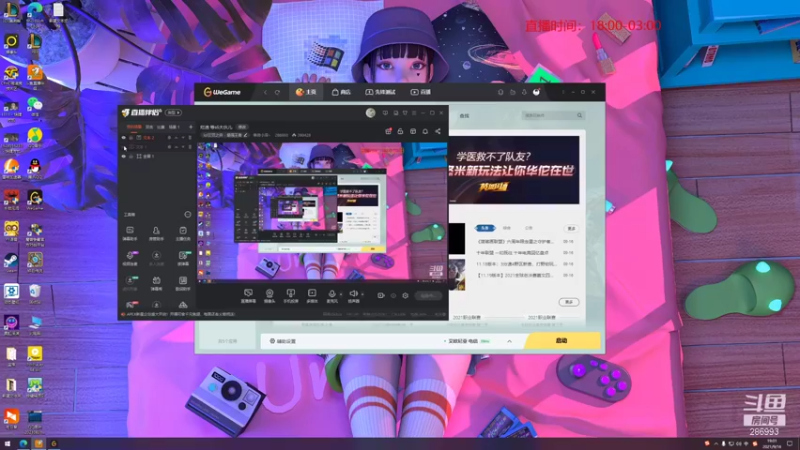The image size is (800, 450).
Task: Expand the microphone options arrow
Action: (x=340, y=294)
